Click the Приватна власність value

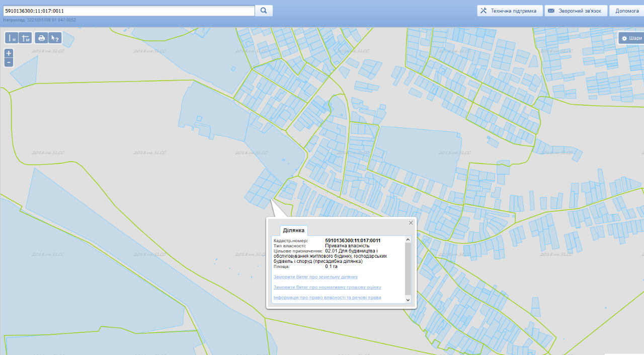(x=347, y=246)
